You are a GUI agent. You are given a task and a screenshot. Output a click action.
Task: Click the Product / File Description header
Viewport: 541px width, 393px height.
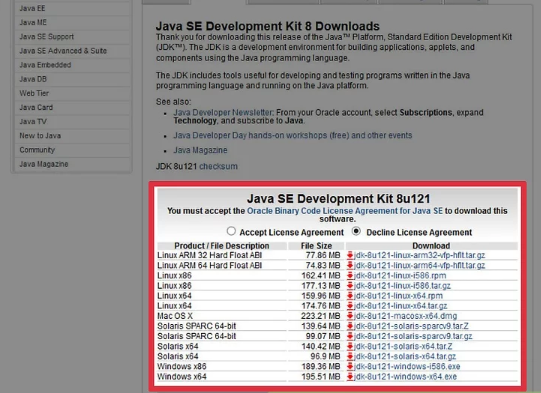222,246
